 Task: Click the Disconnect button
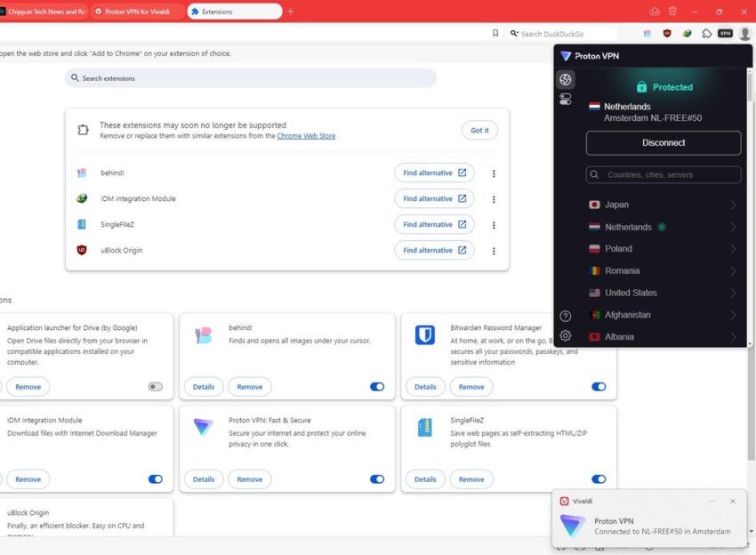[x=664, y=142]
